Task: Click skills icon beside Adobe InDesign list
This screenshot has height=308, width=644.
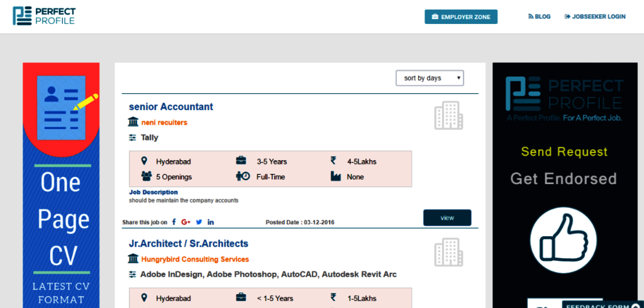Action: pyautogui.click(x=132, y=274)
